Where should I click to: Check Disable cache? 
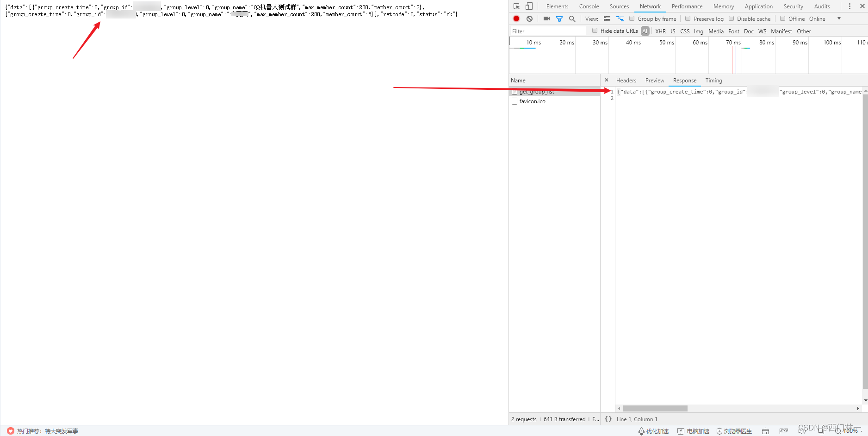[732, 19]
